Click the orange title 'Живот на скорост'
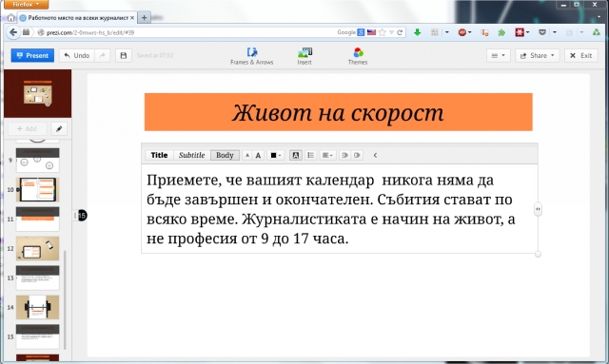609x364 pixels. [338, 113]
